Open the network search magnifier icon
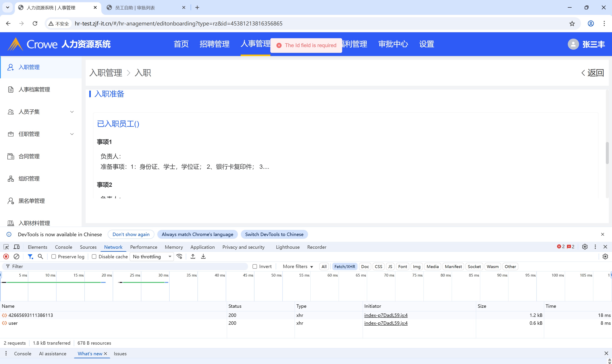The image size is (612, 364). pyautogui.click(x=40, y=257)
